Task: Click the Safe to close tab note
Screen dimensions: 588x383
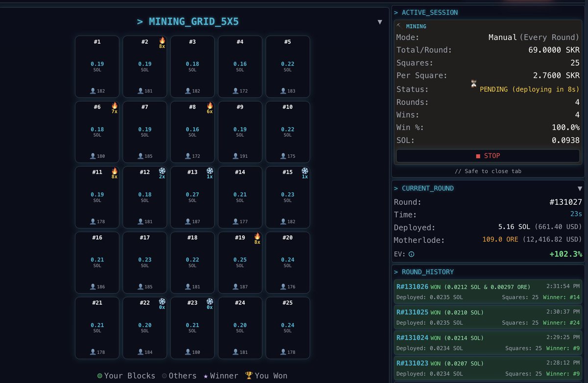Action: point(488,171)
